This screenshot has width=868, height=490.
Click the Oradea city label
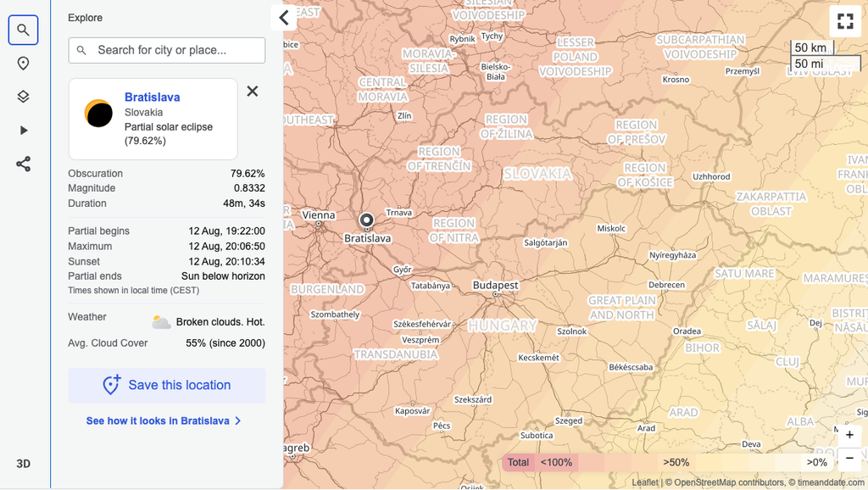click(687, 331)
